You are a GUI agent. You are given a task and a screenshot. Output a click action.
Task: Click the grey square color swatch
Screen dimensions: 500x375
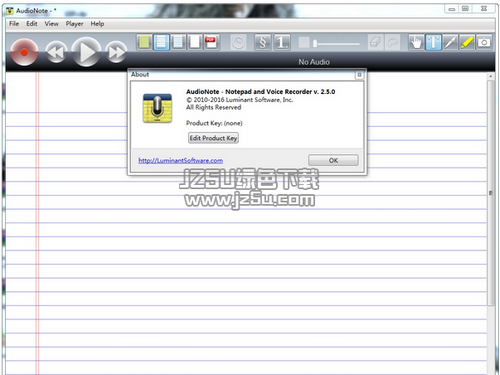(x=304, y=42)
